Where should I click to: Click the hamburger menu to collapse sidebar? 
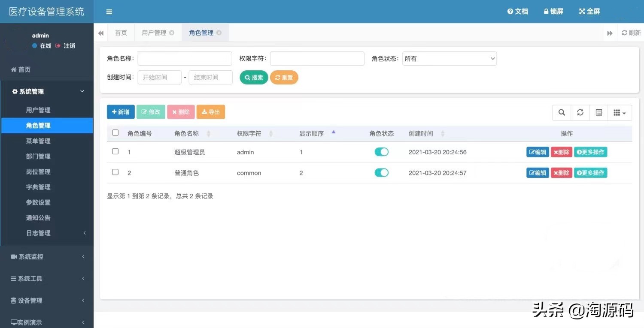(x=109, y=12)
